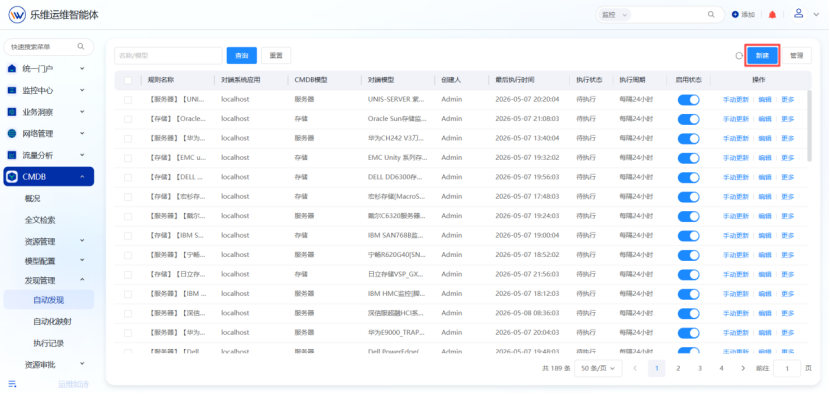
Task: Select 全文检索 in the CMDB menu
Action: click(40, 220)
